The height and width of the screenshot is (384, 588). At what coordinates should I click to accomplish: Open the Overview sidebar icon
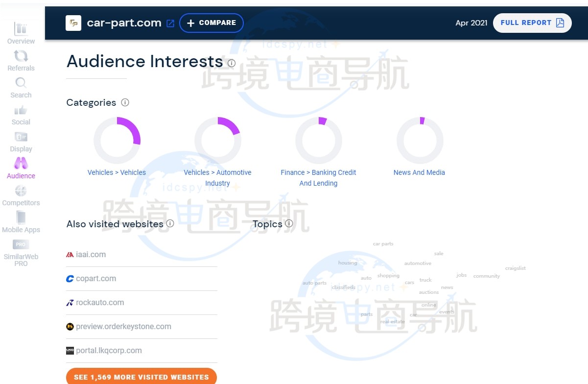click(21, 29)
